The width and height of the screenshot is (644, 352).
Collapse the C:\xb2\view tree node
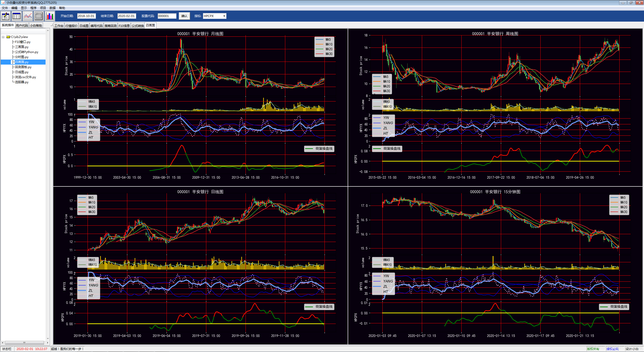[3, 37]
